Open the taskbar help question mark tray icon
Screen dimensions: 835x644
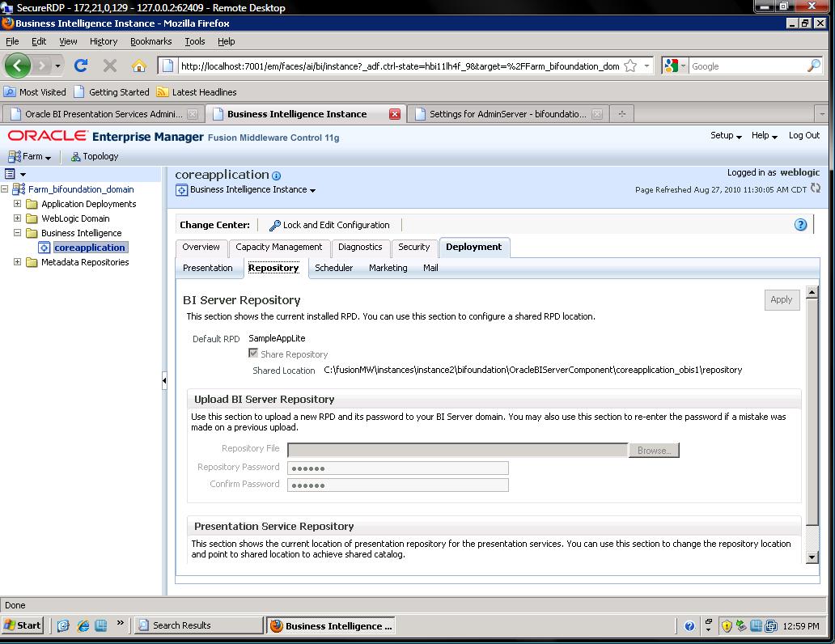[689, 626]
